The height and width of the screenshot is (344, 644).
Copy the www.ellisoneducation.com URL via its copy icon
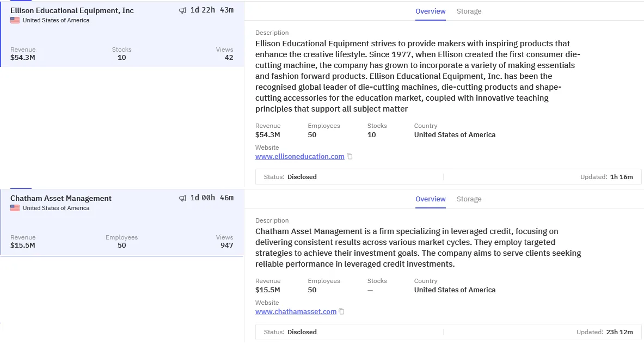pos(349,156)
